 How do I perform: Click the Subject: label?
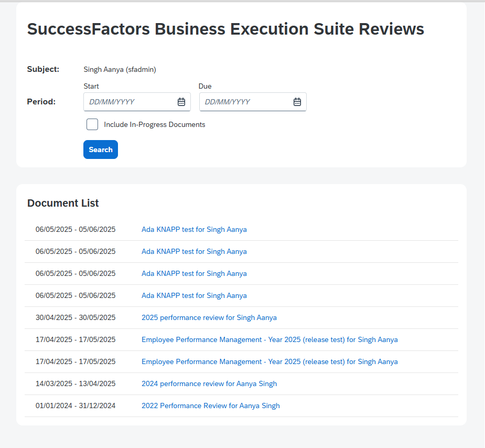coord(43,69)
